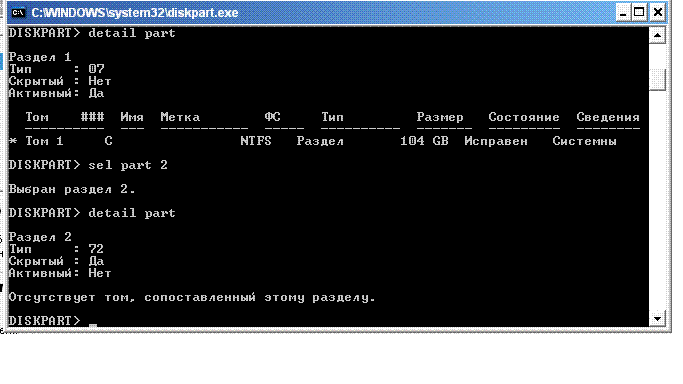
Task: Click the 'Размер' column header
Action: [x=440, y=117]
